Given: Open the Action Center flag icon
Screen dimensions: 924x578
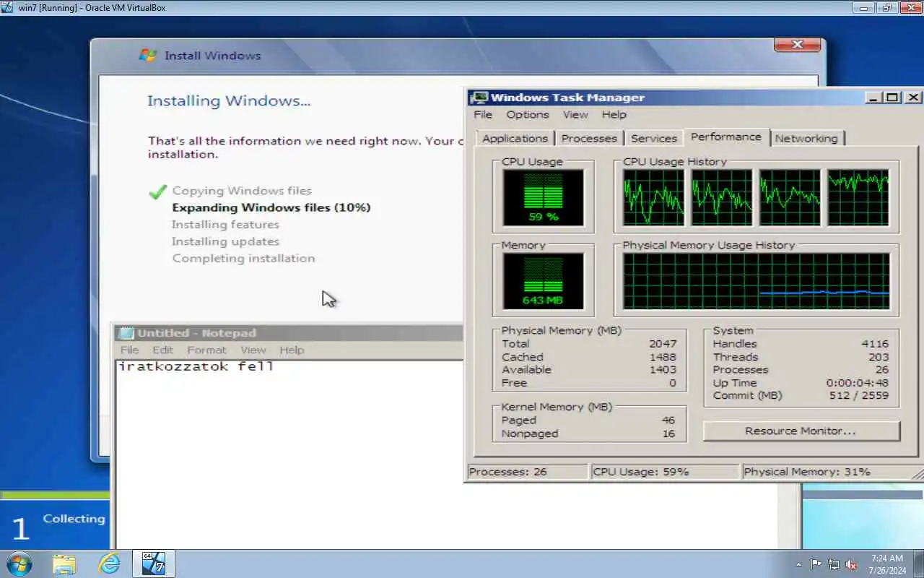Looking at the screenshot, I should (816, 564).
